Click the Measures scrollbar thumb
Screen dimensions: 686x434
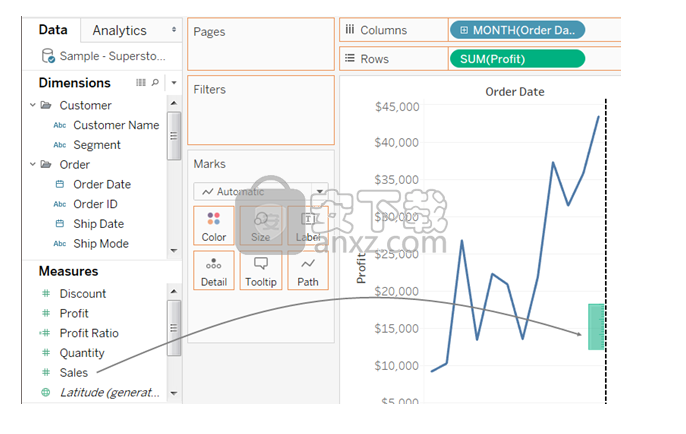pyautogui.click(x=174, y=328)
